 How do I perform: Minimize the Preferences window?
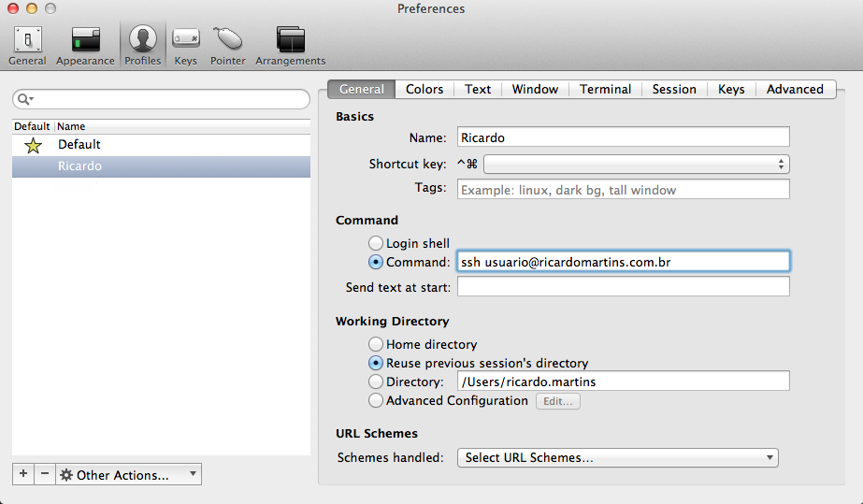tap(32, 8)
